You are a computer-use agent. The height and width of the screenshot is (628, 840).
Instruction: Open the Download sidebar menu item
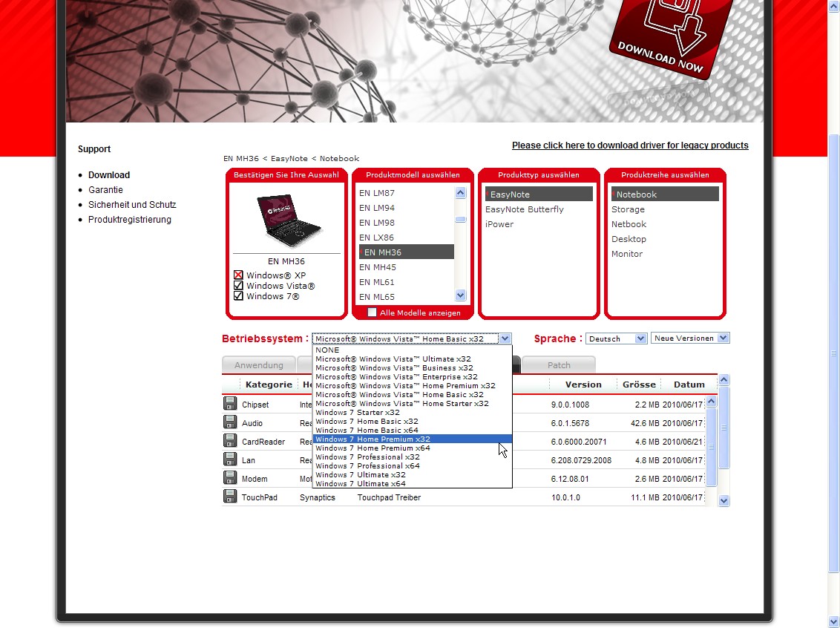click(109, 174)
